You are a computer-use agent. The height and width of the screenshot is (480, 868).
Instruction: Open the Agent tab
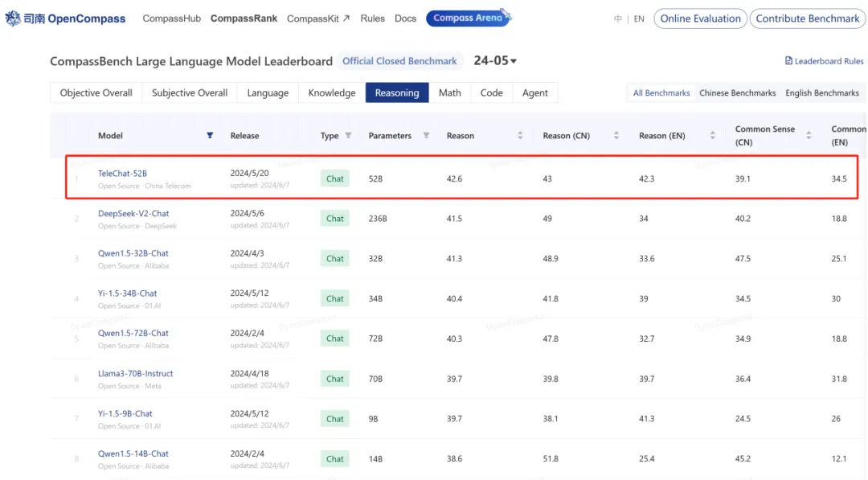pos(534,93)
